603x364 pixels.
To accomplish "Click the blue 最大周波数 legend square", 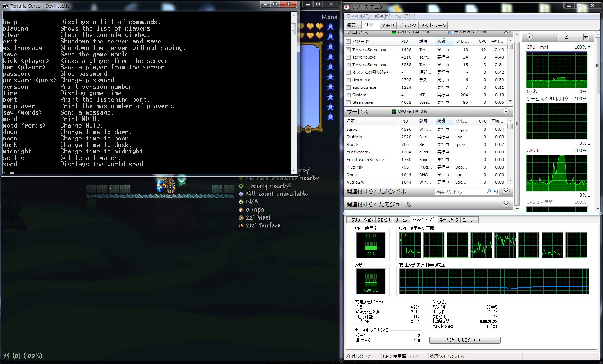I will point(450,32).
